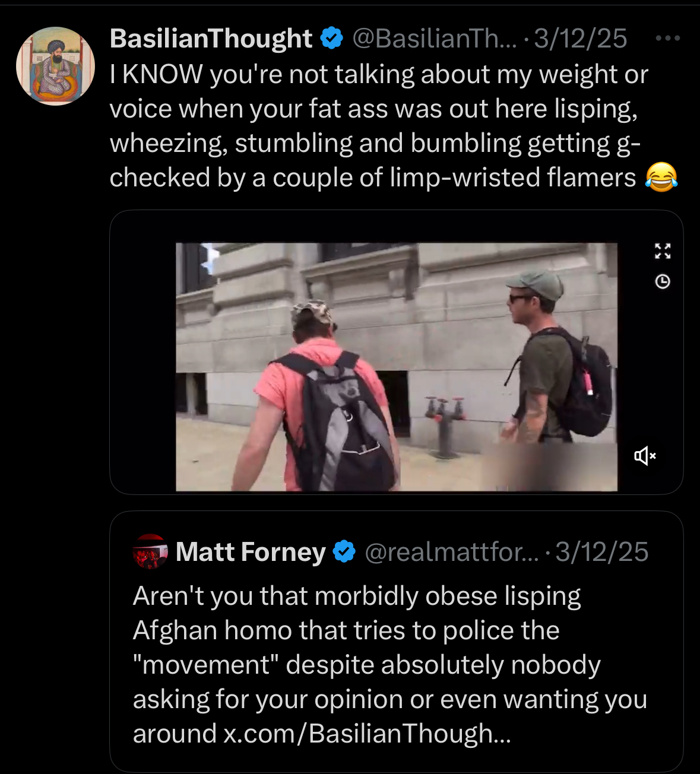This screenshot has height=774, width=700.
Task: Click the laughing-crying emoji in the tweet
Action: tap(661, 177)
